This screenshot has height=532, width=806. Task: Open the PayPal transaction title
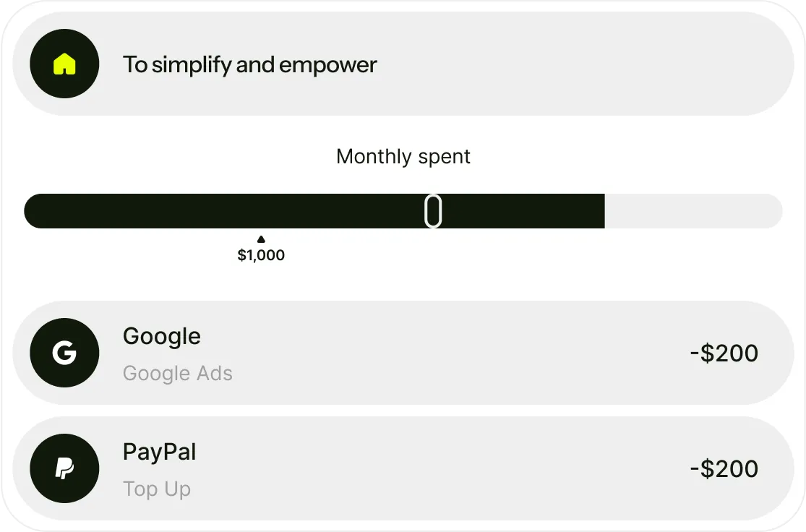tap(159, 452)
